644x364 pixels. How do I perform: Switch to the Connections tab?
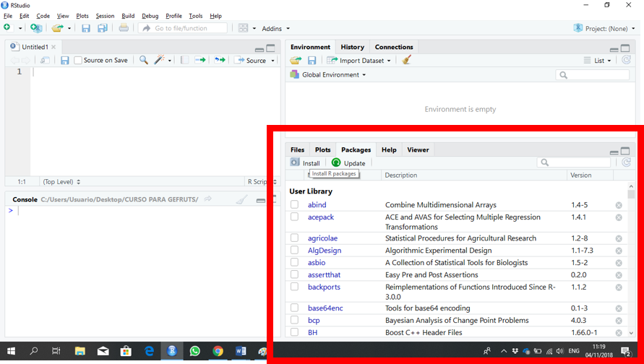[394, 47]
